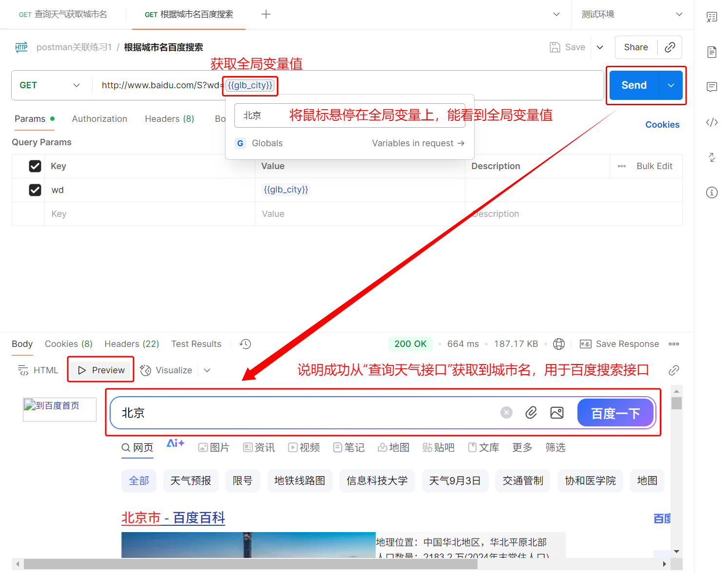
Task: Open the Code snippet icon in sidebar
Action: click(x=712, y=122)
